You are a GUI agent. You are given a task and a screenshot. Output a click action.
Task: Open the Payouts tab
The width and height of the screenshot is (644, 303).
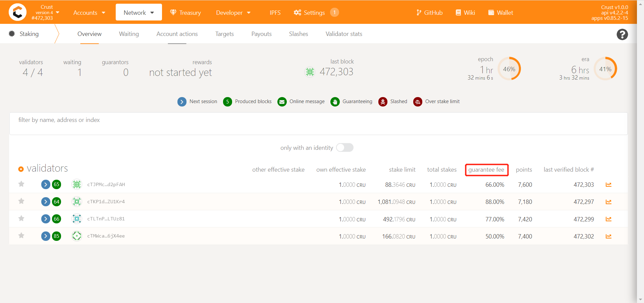262,34
